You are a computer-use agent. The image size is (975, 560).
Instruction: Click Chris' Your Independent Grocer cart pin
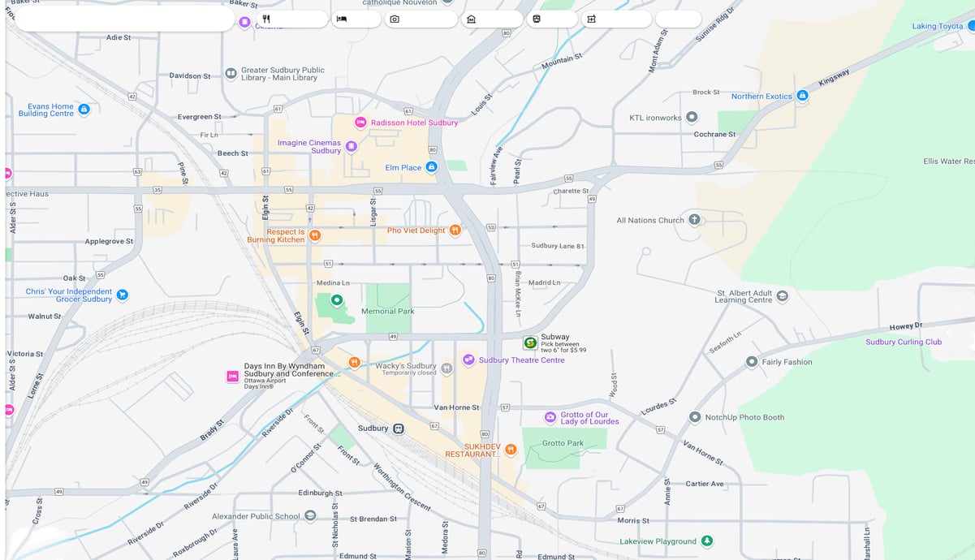point(122,295)
